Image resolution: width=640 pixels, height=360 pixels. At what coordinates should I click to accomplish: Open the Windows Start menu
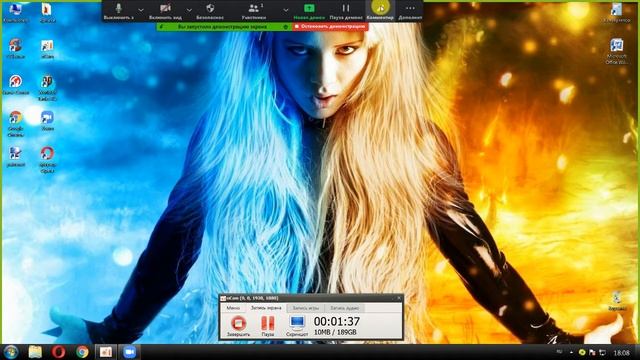(x=11, y=352)
